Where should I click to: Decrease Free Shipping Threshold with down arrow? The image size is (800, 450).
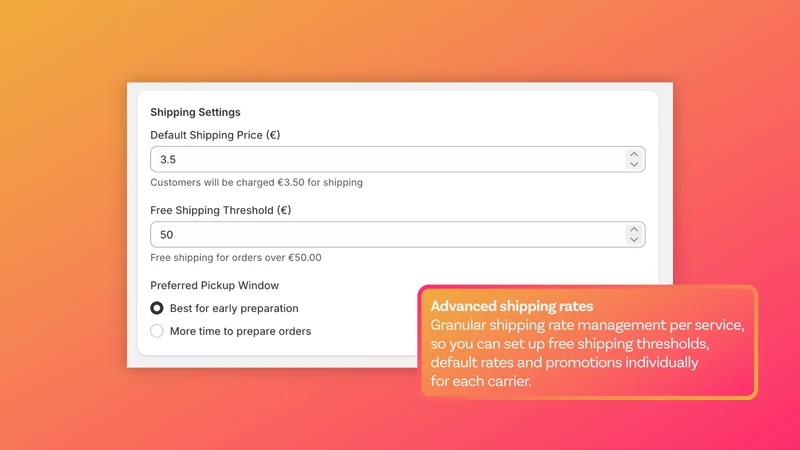(x=634, y=239)
